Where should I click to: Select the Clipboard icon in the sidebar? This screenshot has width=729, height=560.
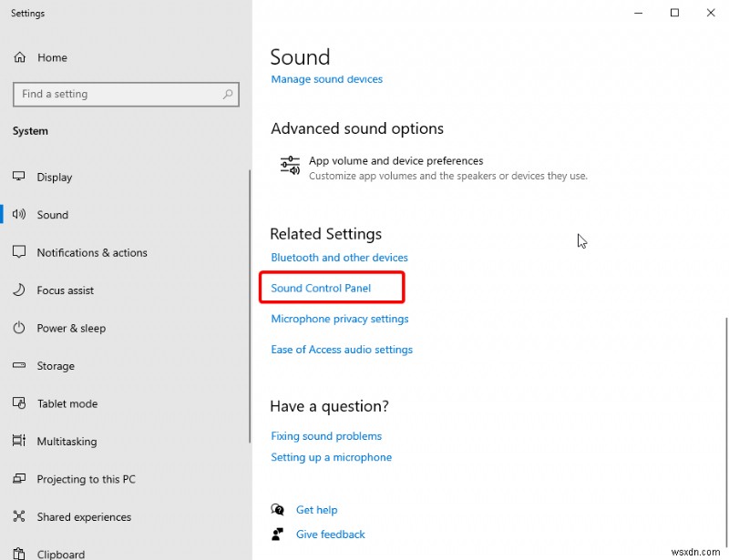click(x=21, y=552)
